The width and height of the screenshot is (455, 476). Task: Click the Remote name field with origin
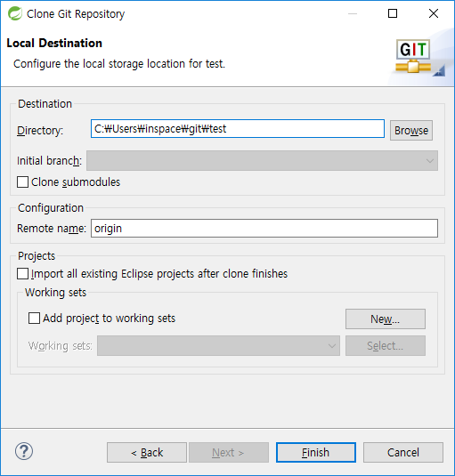(x=264, y=229)
